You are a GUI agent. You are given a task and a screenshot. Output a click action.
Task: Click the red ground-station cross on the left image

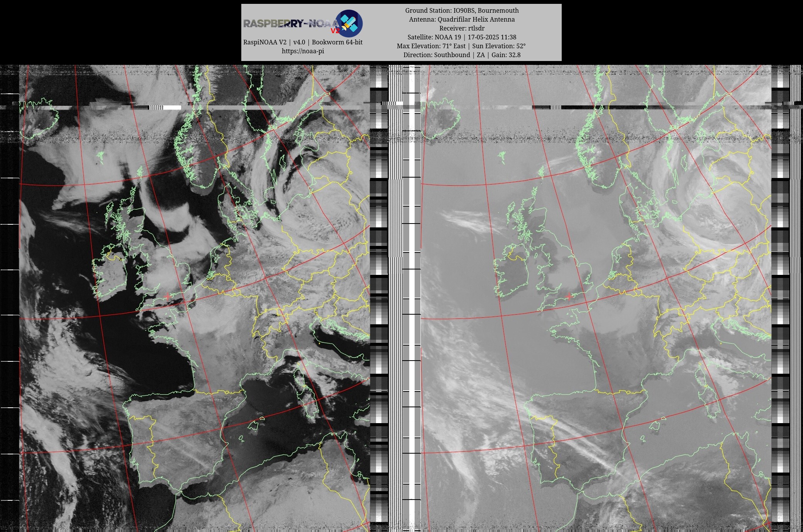click(167, 296)
